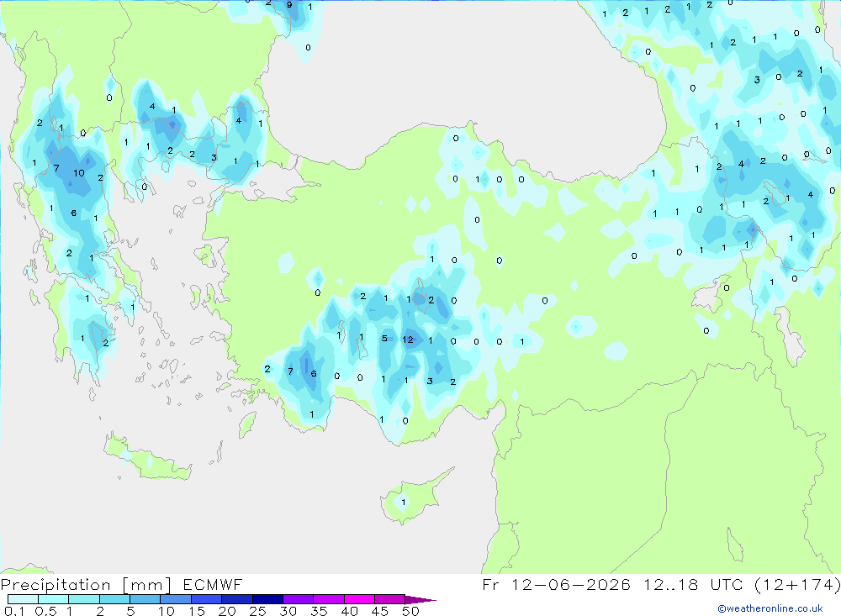Click the legend arrow tip above 50
This screenshot has width=841, height=616.
tap(421, 600)
